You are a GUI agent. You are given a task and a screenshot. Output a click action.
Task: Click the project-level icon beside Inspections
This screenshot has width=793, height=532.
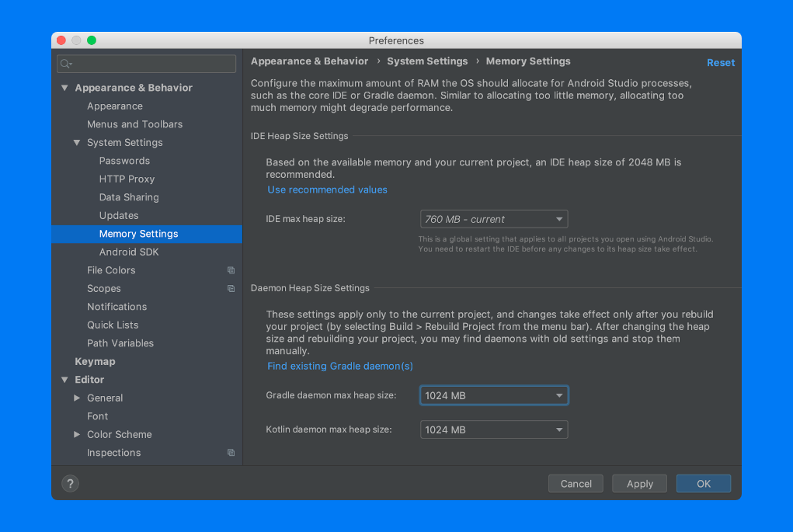[231, 453]
